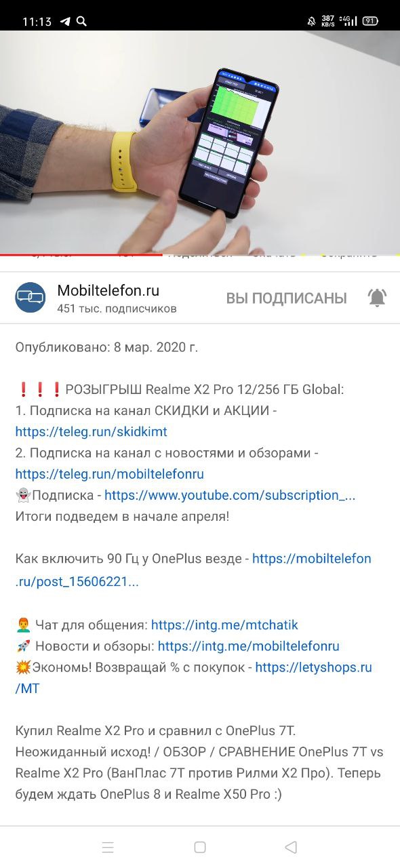Image resolution: width=400 pixels, height=868 pixels.
Task: Tap the battery indicator in status bar
Action: coord(370,21)
